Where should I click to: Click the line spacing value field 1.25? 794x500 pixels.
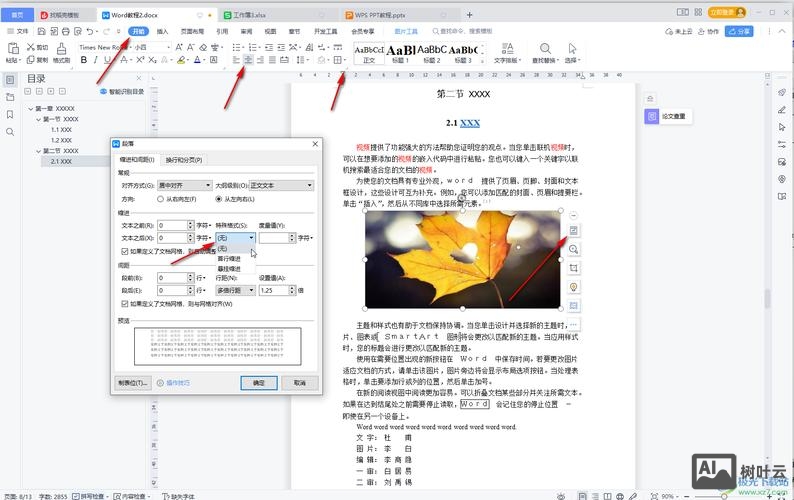tap(274, 290)
